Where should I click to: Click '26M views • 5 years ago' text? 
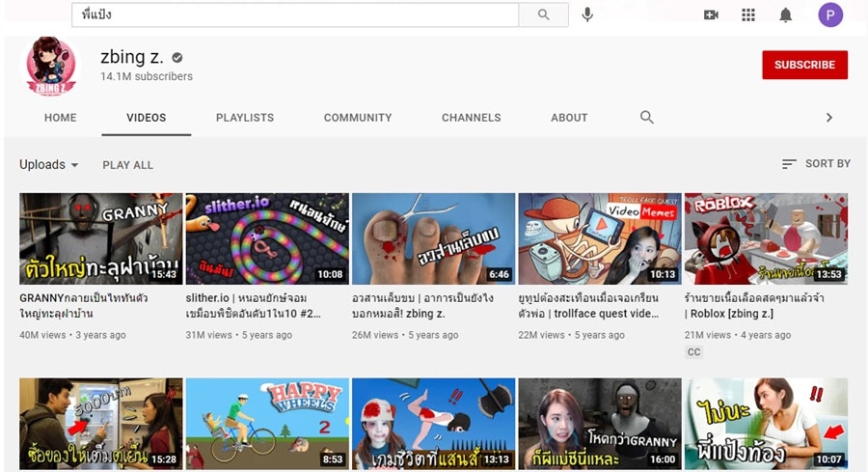pyautogui.click(x=405, y=335)
